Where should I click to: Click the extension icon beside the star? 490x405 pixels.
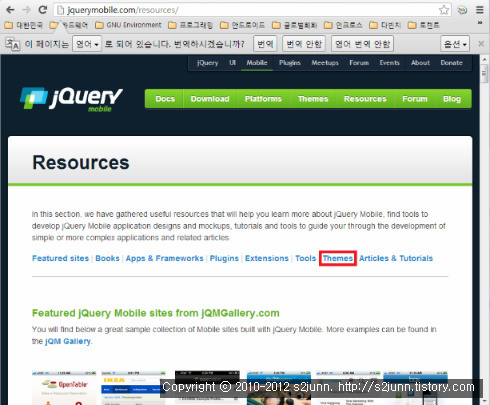(462, 10)
